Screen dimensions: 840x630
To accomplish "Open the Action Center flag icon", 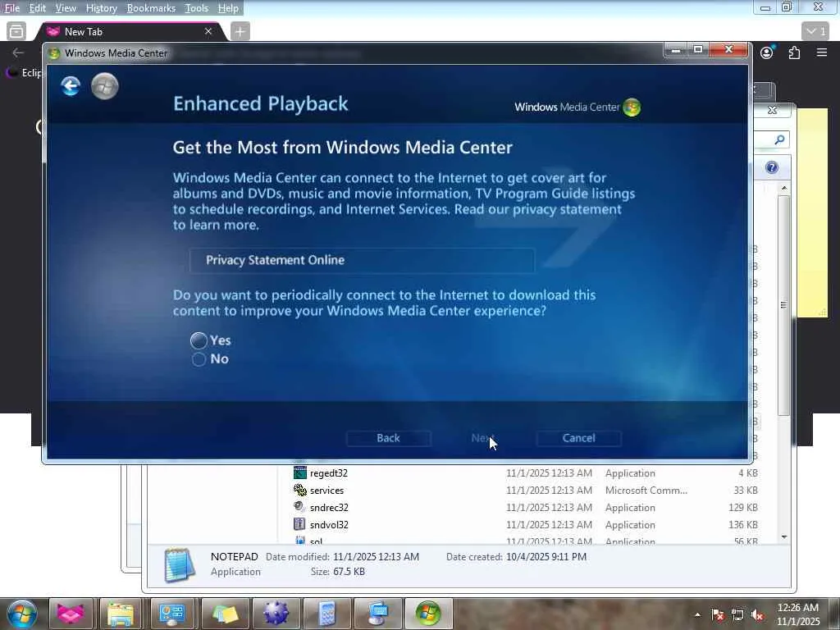I will [x=718, y=615].
